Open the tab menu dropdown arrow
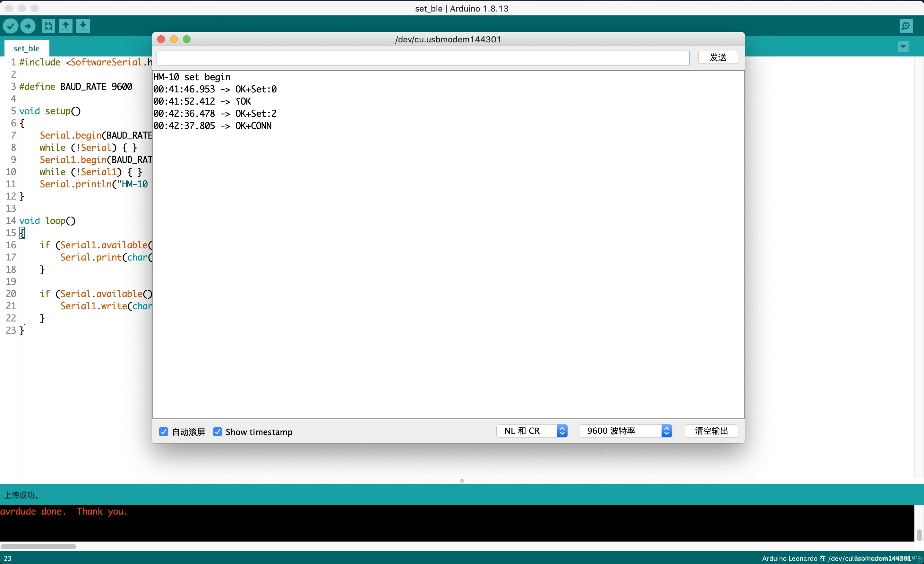This screenshot has height=564, width=924. (903, 47)
